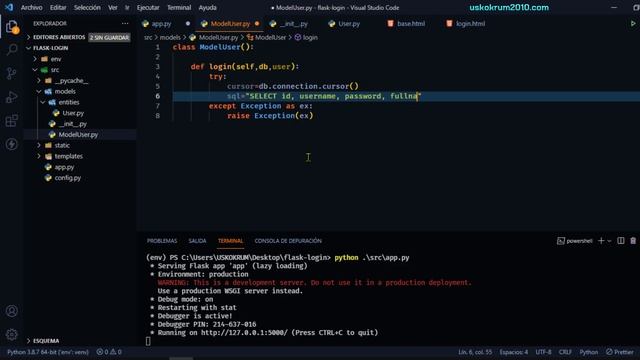Viewport: 640px width, 360px height.
Task: Open the Editar menu
Action: click(58, 7)
